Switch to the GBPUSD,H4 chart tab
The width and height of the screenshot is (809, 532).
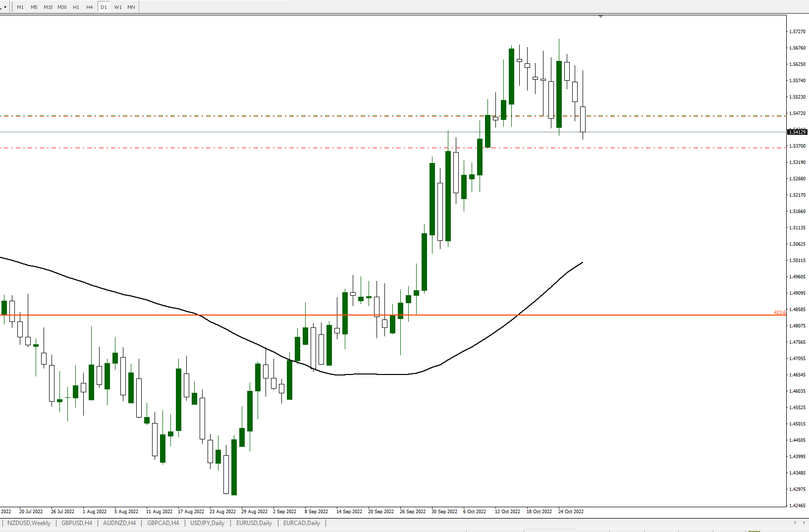click(77, 523)
